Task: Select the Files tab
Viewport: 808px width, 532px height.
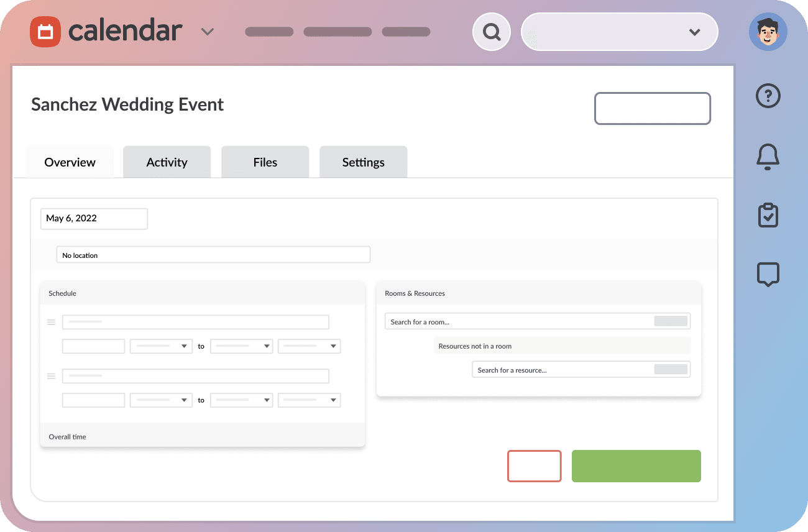Action: (x=265, y=162)
